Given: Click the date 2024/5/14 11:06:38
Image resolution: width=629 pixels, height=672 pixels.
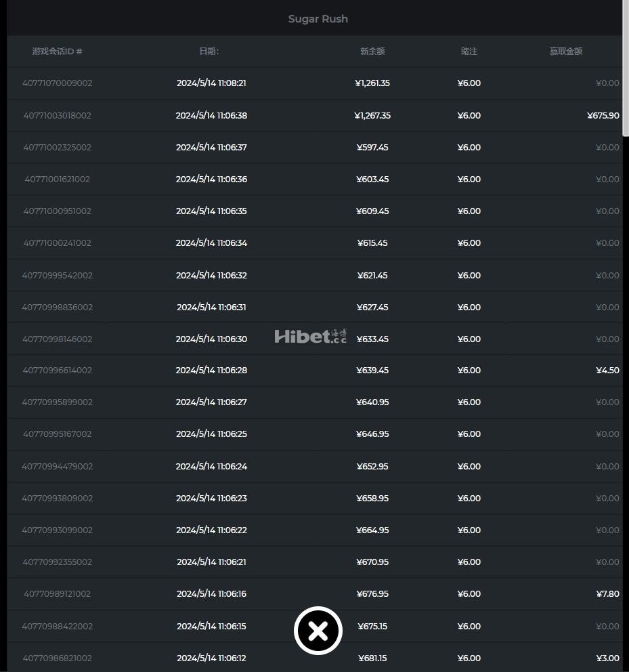Looking at the screenshot, I should [212, 116].
